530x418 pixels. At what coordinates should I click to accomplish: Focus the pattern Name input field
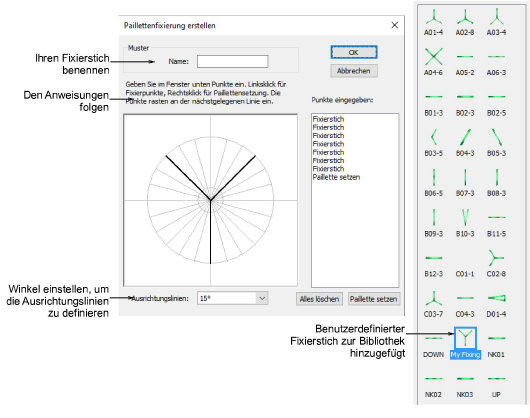233,62
